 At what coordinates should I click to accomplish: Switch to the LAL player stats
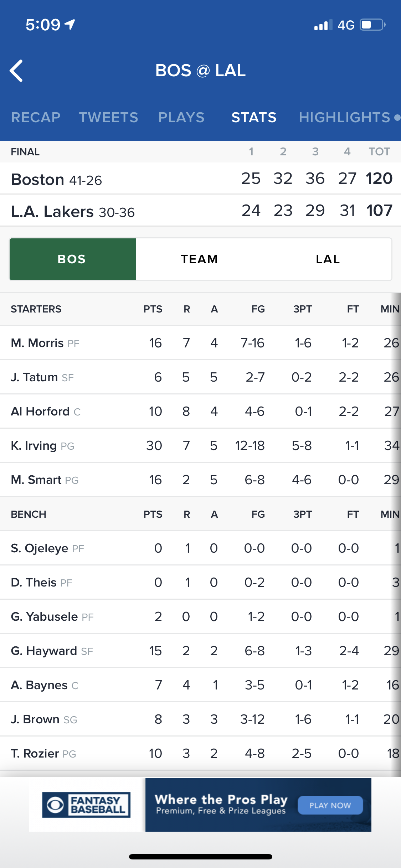(x=328, y=259)
